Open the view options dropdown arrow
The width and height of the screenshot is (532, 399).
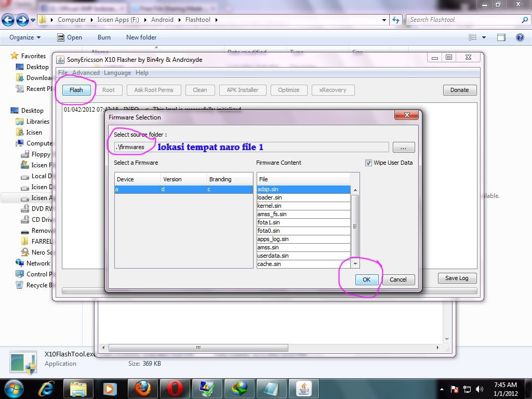(x=484, y=37)
